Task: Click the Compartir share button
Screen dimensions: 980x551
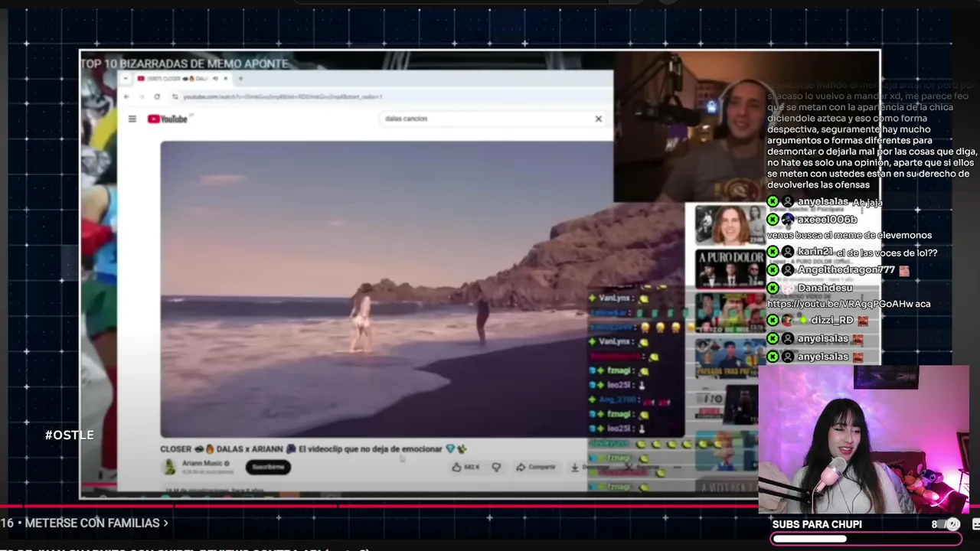Action: coord(536,467)
